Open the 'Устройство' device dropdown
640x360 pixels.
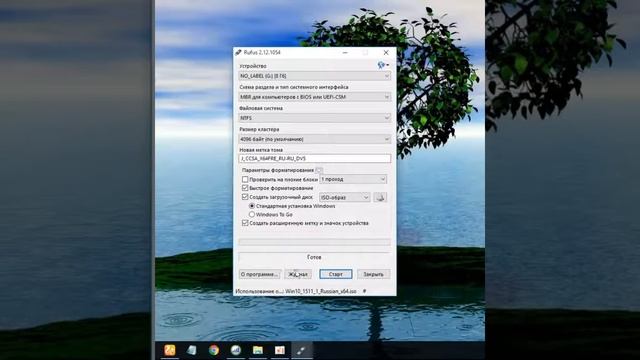tap(315, 76)
